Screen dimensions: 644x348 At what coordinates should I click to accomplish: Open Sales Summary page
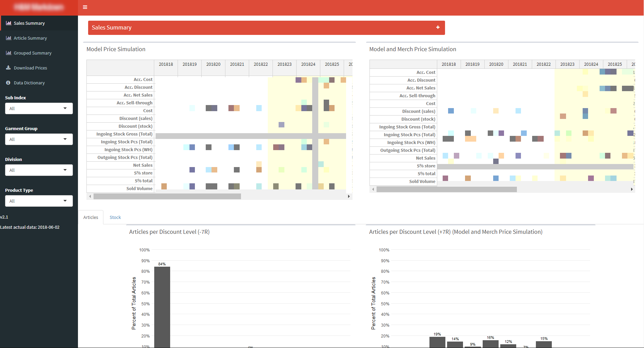click(x=39, y=23)
